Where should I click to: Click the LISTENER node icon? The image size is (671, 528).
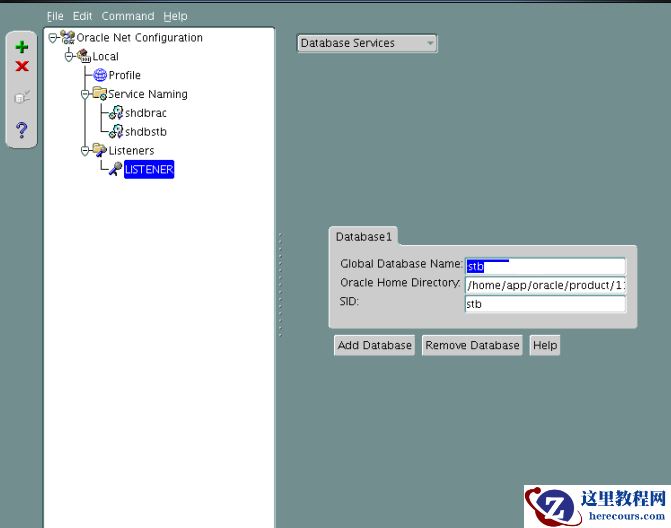point(116,169)
